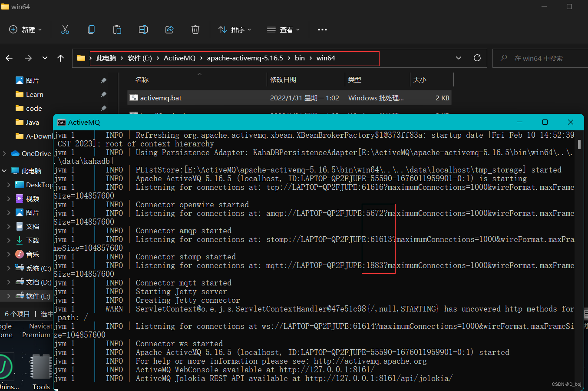
Task: Go up one folder level
Action: click(60, 58)
